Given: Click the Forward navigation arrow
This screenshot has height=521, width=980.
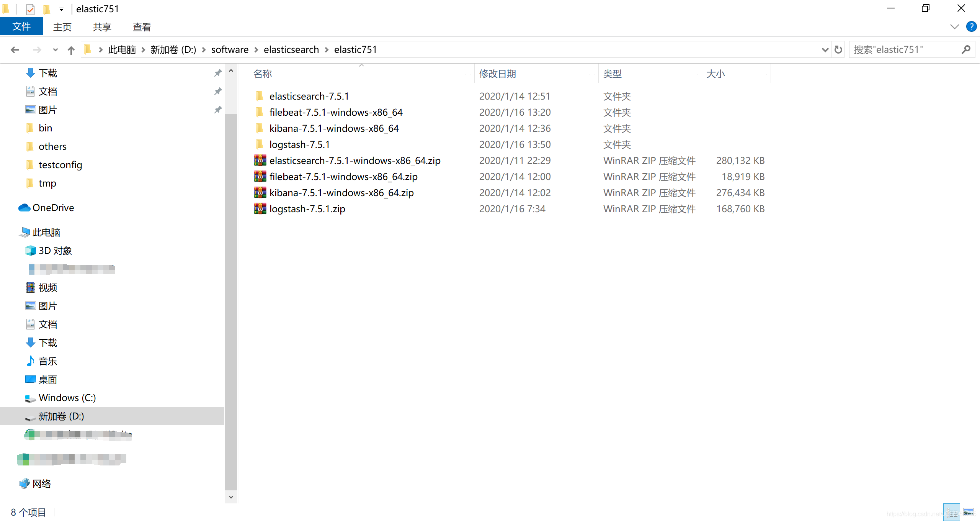Looking at the screenshot, I should 37,50.
